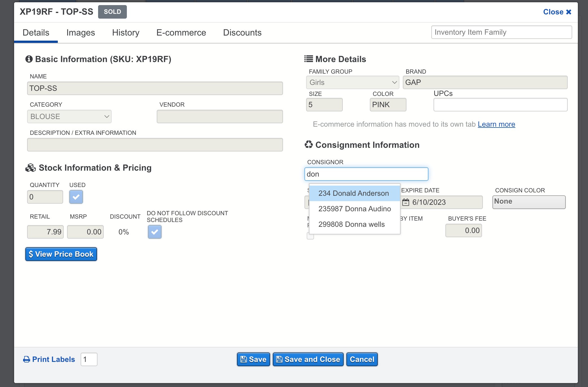
Task: Click the Stock Information boxes icon
Action: (x=30, y=168)
